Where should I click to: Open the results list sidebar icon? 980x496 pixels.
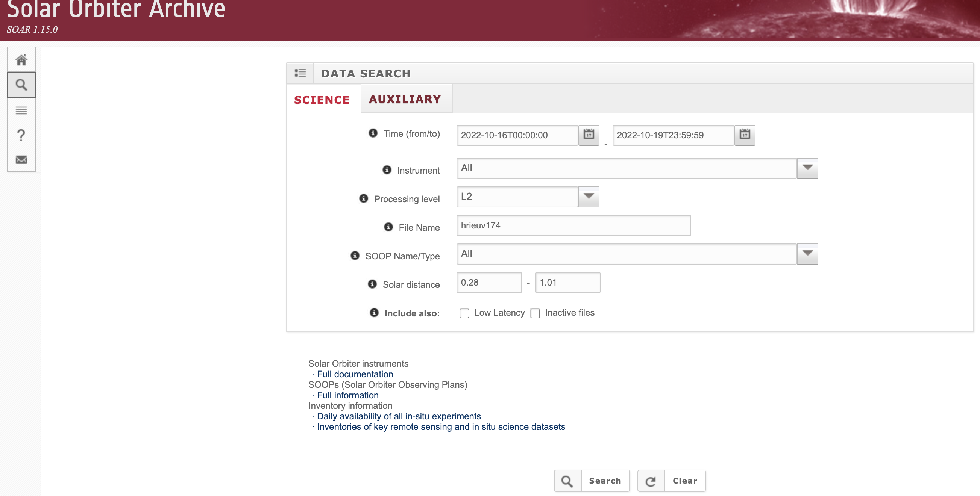point(21,110)
